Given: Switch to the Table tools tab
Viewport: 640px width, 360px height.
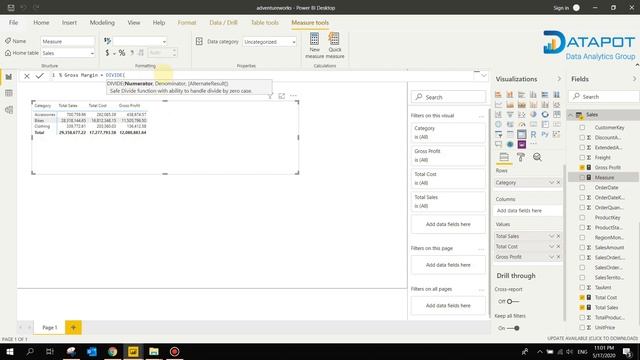Looking at the screenshot, I should (264, 22).
